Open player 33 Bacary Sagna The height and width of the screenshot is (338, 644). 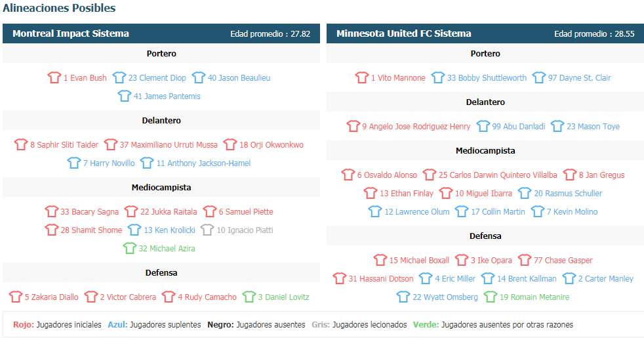90,212
